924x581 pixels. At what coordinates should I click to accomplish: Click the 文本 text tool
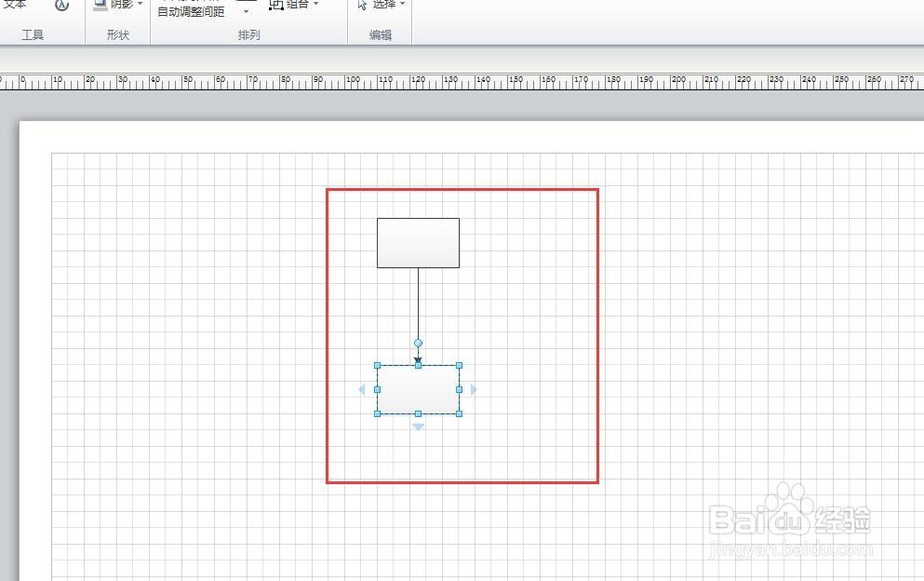coord(15,4)
